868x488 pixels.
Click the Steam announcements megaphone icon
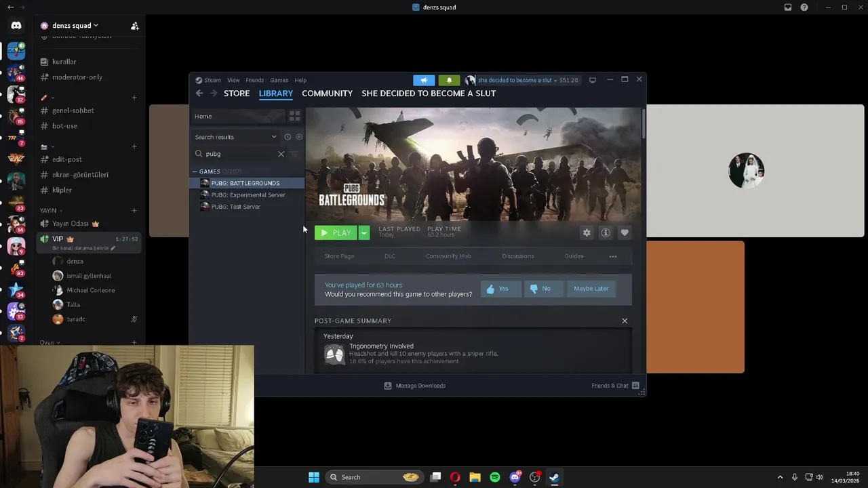coord(424,80)
